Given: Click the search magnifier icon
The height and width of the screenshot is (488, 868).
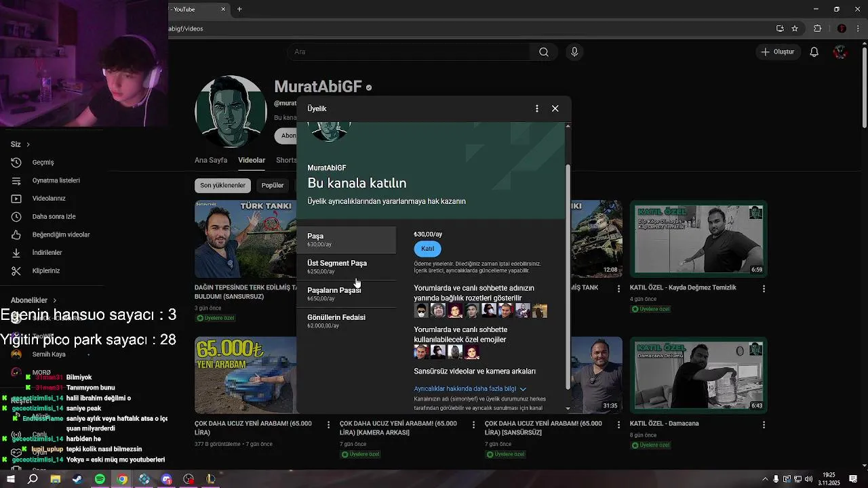Looking at the screenshot, I should tap(544, 52).
